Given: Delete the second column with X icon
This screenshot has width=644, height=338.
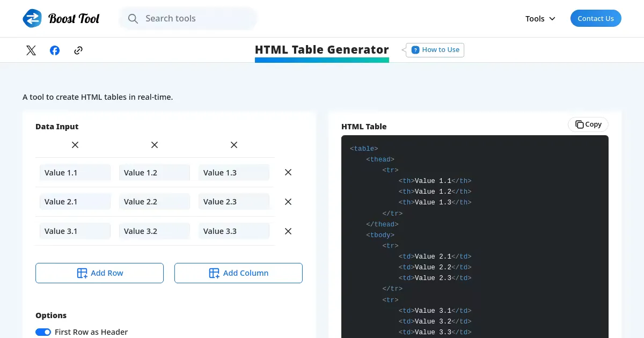Looking at the screenshot, I should tap(155, 145).
